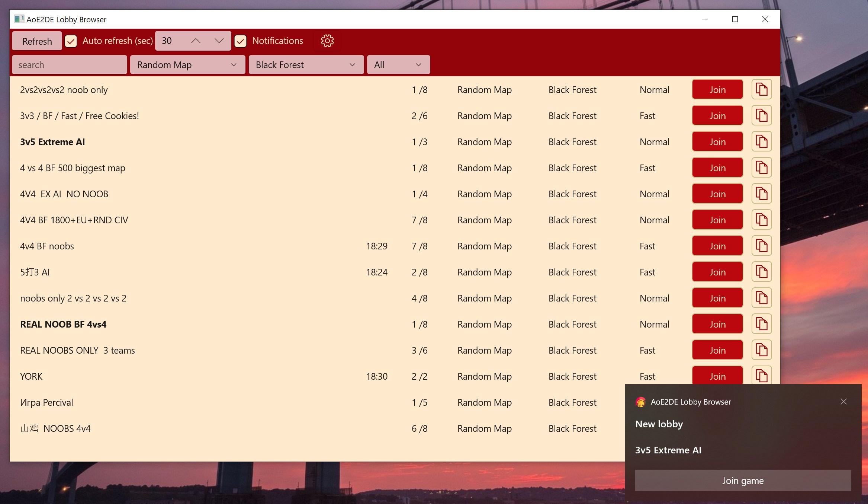Decrease auto refresh seconds with down arrow
Viewport: 868px width, 504px height.
[219, 41]
